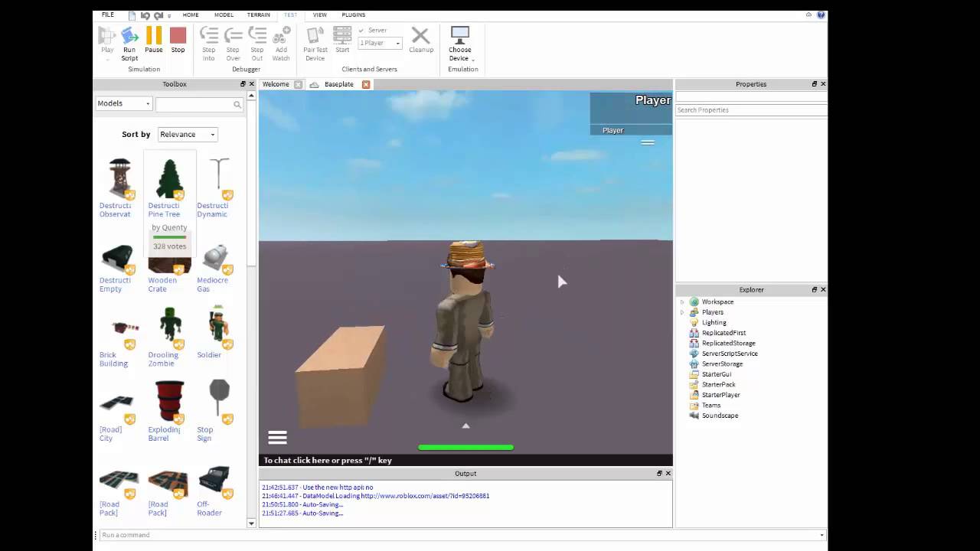Image resolution: width=980 pixels, height=551 pixels.
Task: Open the in-game hamburger menu
Action: [x=277, y=438]
